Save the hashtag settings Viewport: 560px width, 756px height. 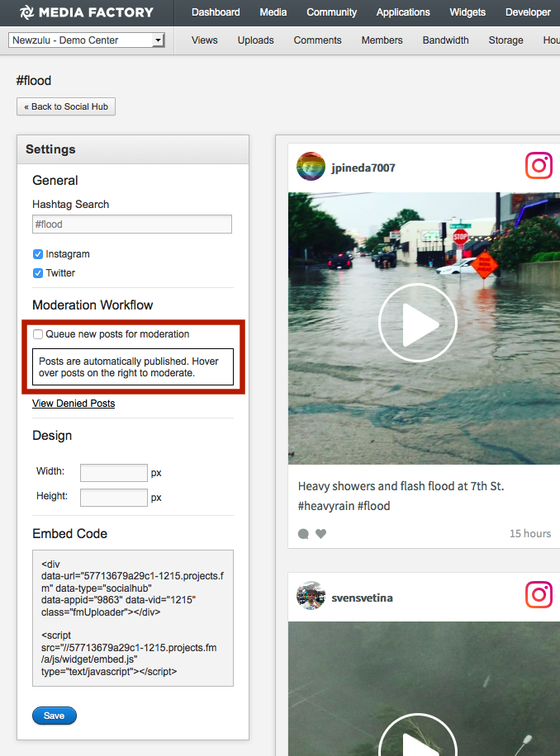click(x=55, y=716)
